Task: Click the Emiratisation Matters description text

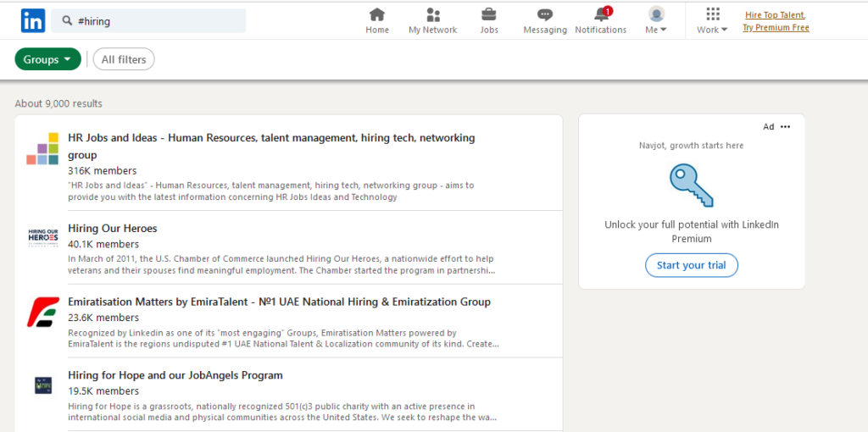Action: 284,339
